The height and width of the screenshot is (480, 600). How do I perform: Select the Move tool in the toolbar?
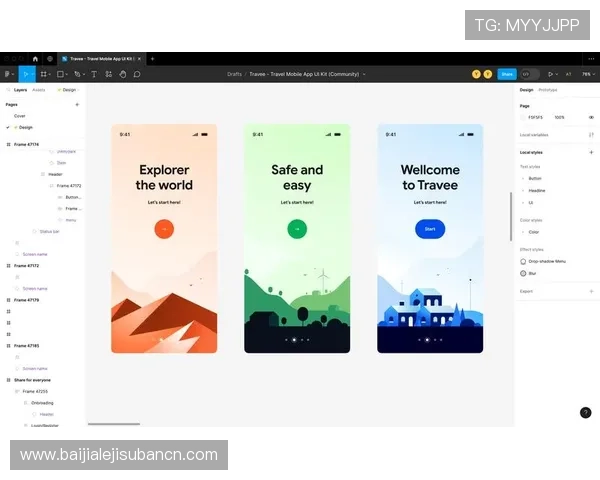25,74
